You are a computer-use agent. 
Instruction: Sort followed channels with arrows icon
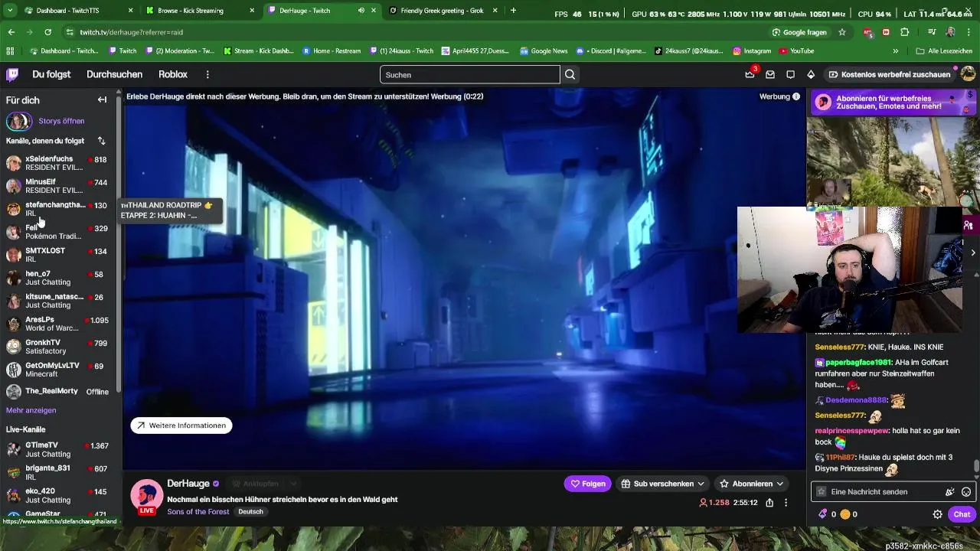[101, 141]
